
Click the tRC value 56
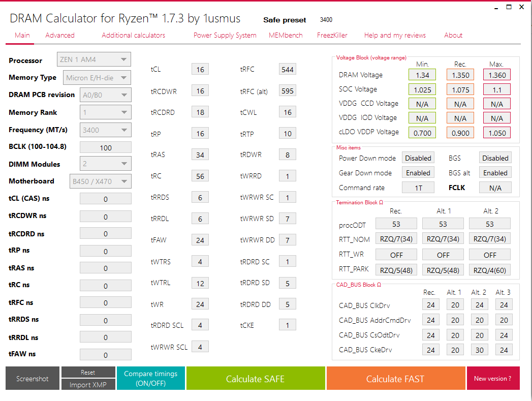tap(200, 176)
